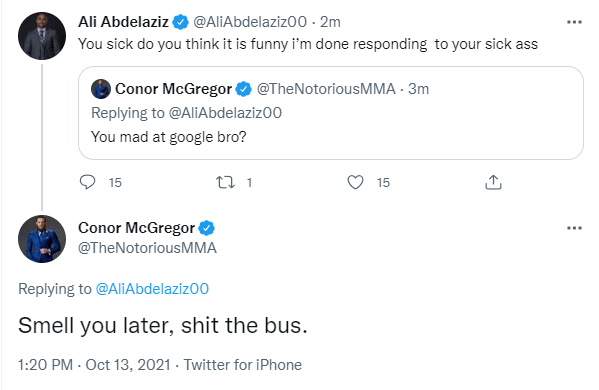
Task: Open Ali Abdelaziz display name link
Action: click(x=123, y=22)
